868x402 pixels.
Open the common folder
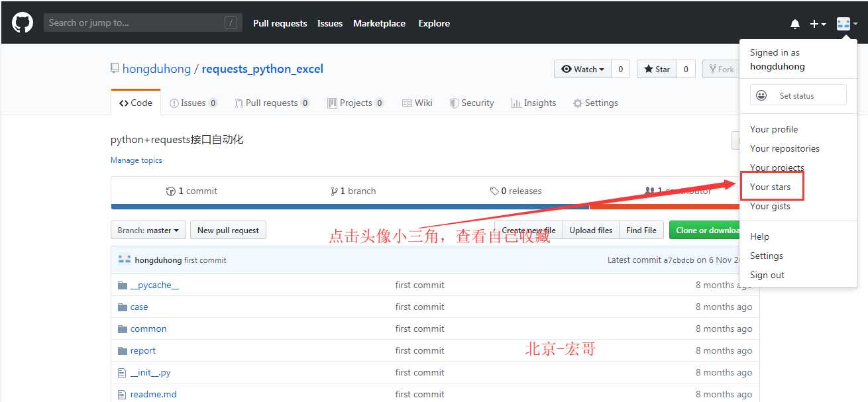(148, 328)
